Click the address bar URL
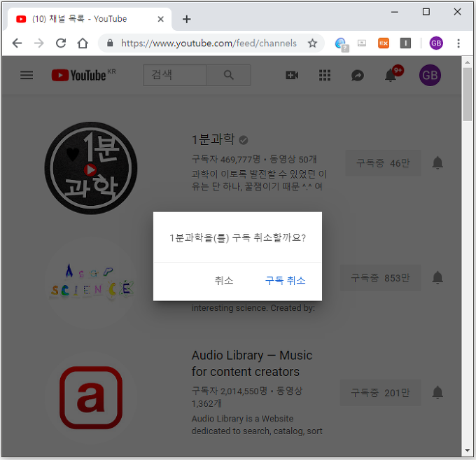Screen dimensions: 476x460 click(x=209, y=43)
